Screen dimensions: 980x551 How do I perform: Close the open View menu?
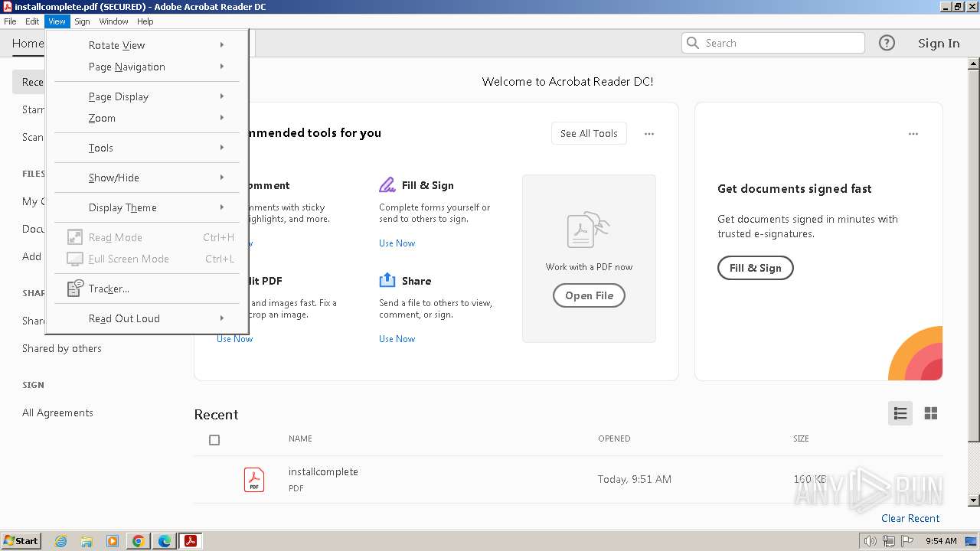tap(57, 21)
